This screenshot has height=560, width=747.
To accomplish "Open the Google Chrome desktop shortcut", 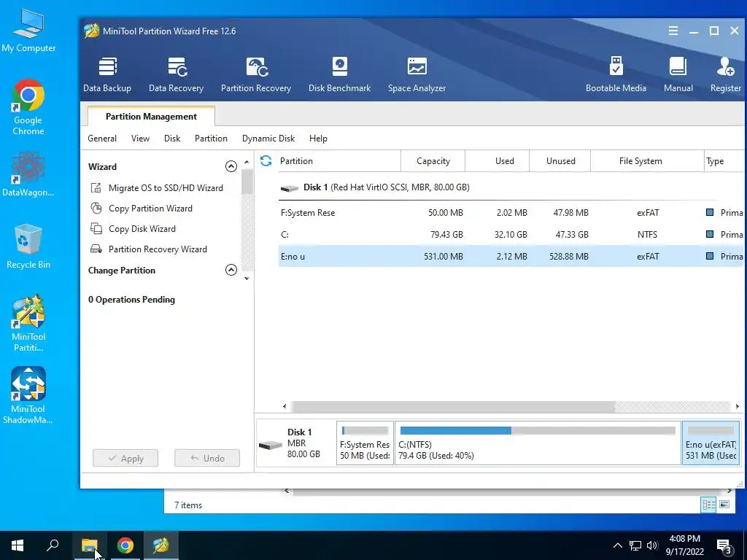I will coord(28,108).
